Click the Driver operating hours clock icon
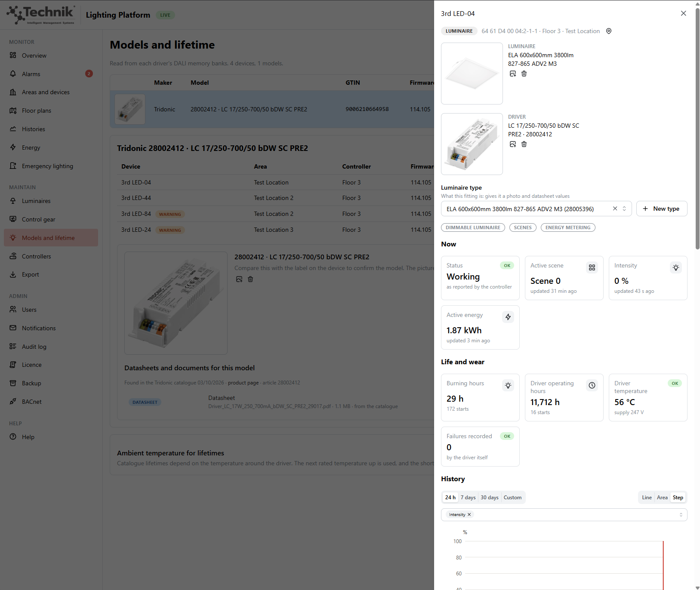This screenshot has width=700, height=590. [x=592, y=385]
